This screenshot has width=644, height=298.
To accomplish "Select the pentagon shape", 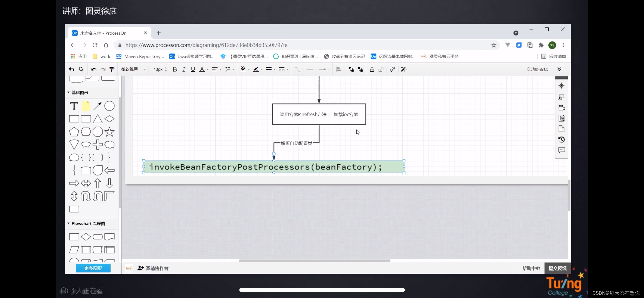I will [74, 132].
